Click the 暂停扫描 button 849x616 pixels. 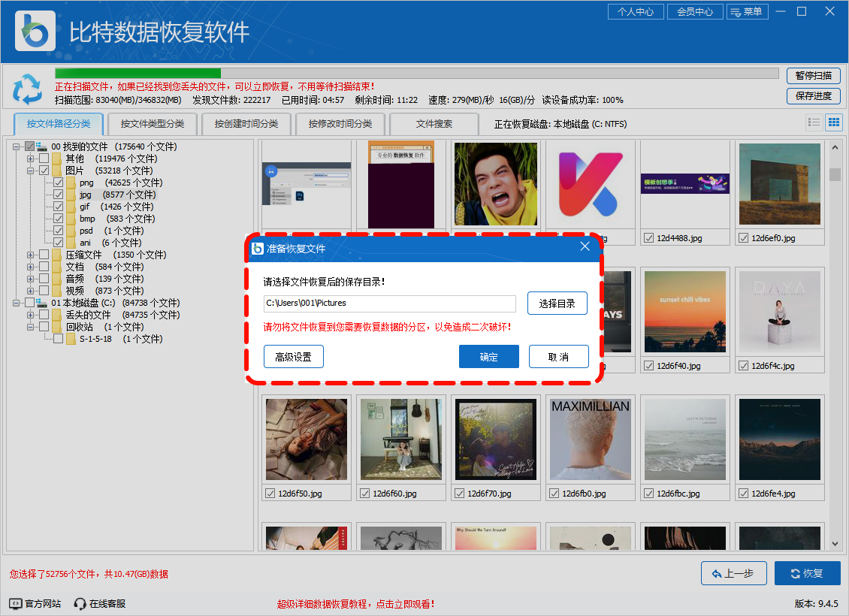coord(813,75)
